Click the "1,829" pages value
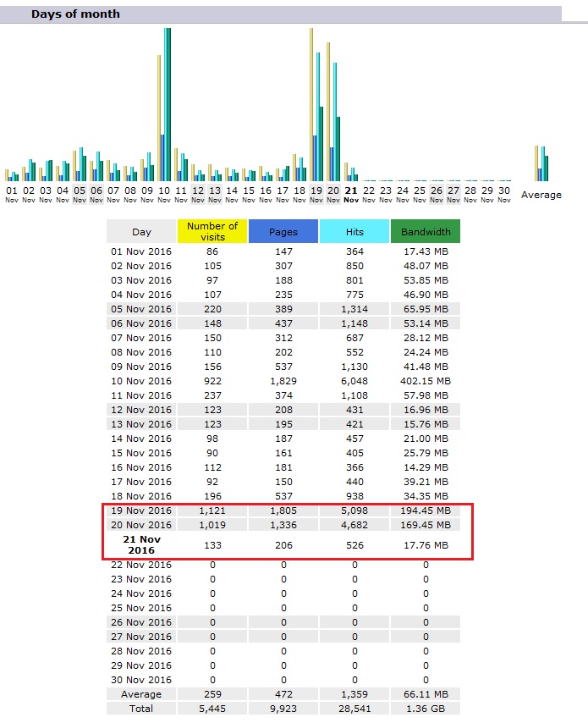 [x=283, y=381]
